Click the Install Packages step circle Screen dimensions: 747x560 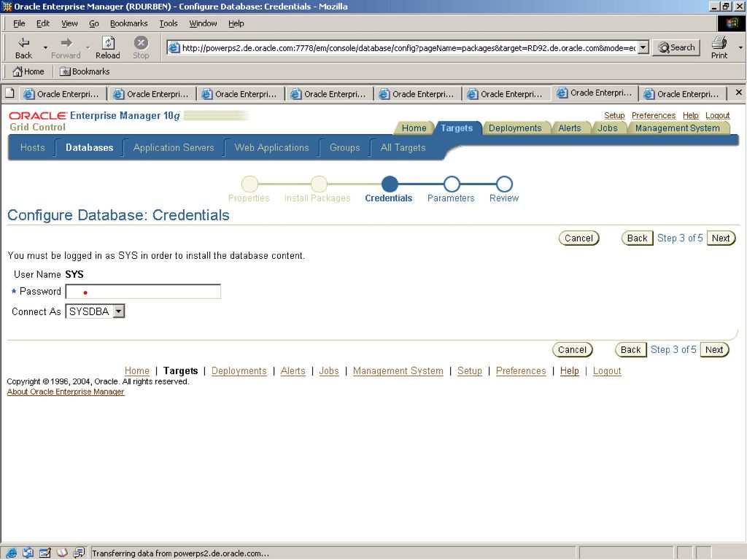[x=319, y=184]
